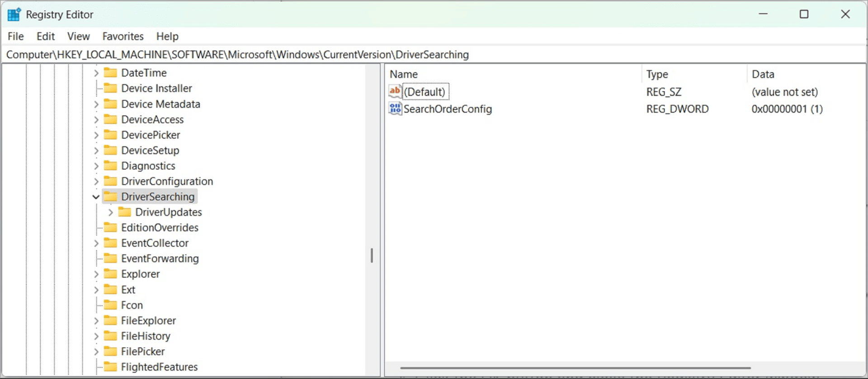
Task: Click the 0x00000001 (1) data cell
Action: [x=787, y=109]
